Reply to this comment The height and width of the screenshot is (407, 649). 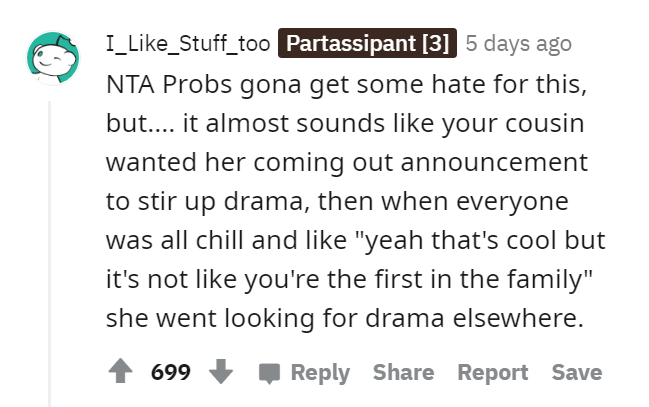pyautogui.click(x=320, y=373)
